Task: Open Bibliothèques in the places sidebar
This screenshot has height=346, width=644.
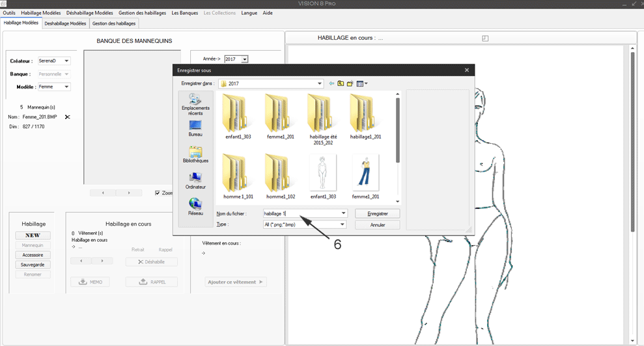Action: tap(195, 154)
